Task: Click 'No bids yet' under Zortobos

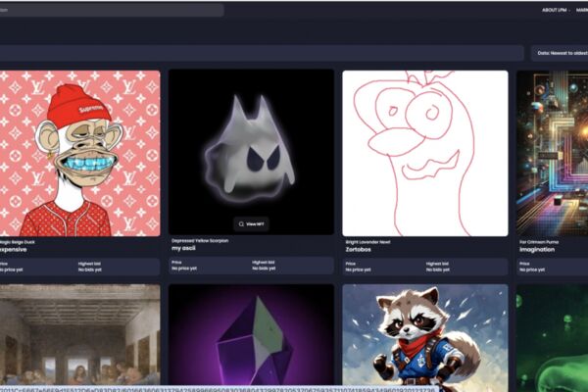Action: tap(438, 269)
